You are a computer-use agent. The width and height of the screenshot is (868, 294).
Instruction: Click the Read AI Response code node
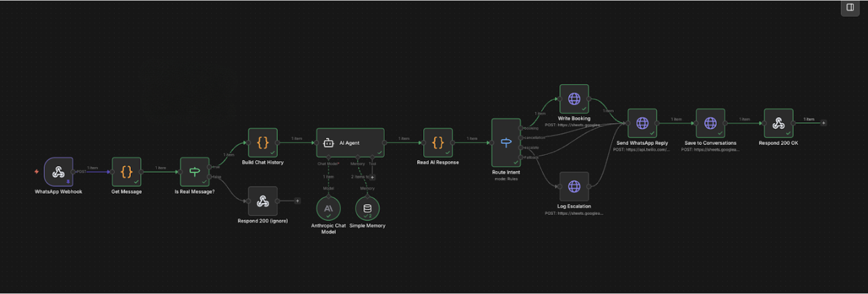(x=438, y=143)
